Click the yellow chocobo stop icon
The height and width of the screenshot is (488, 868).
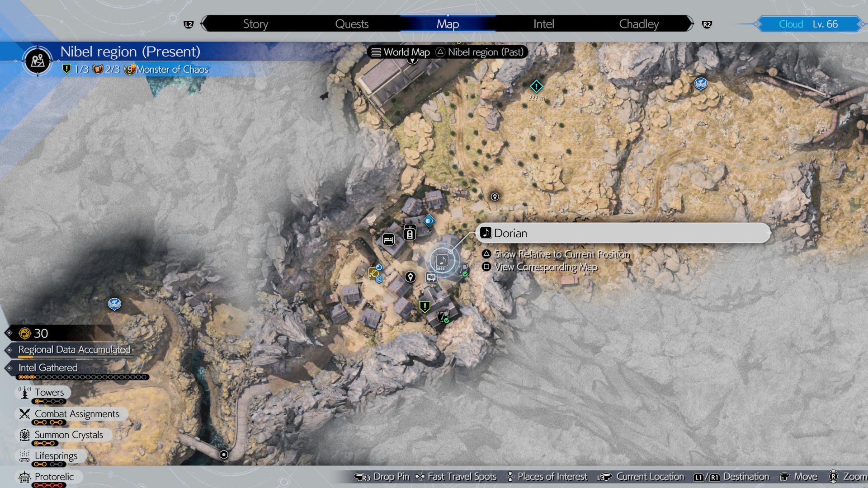[373, 273]
